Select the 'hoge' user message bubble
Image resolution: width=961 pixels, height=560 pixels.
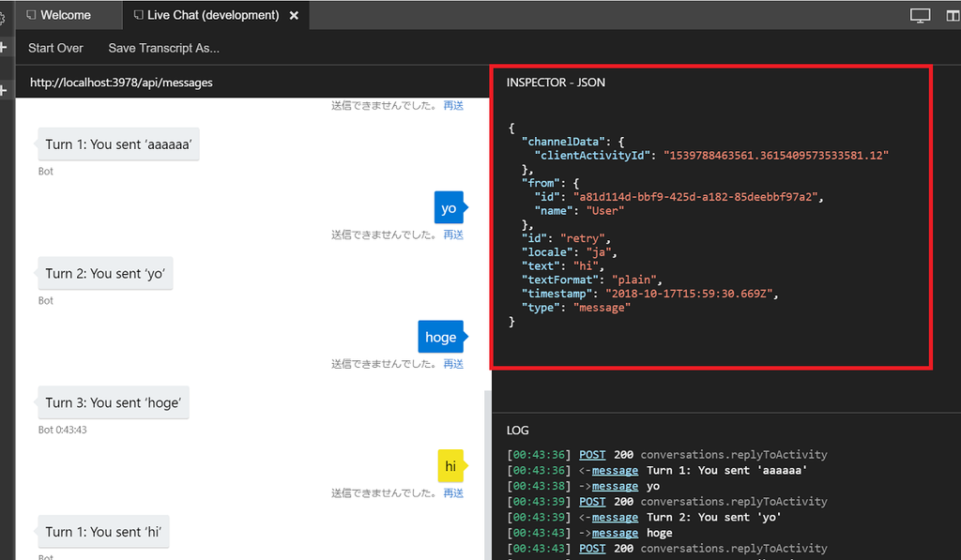(x=441, y=337)
